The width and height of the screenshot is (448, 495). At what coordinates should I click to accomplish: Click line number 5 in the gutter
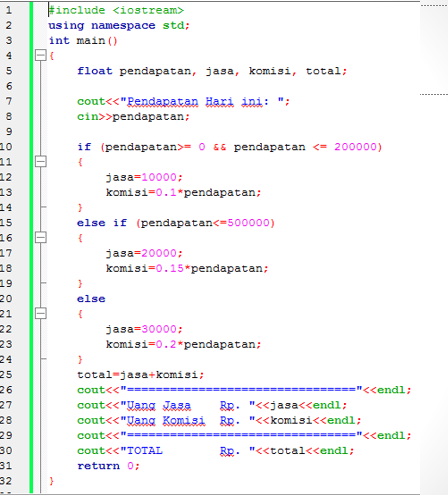tap(9, 71)
